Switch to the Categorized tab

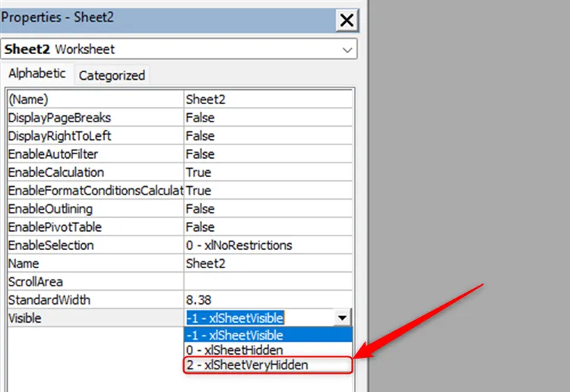(x=112, y=75)
